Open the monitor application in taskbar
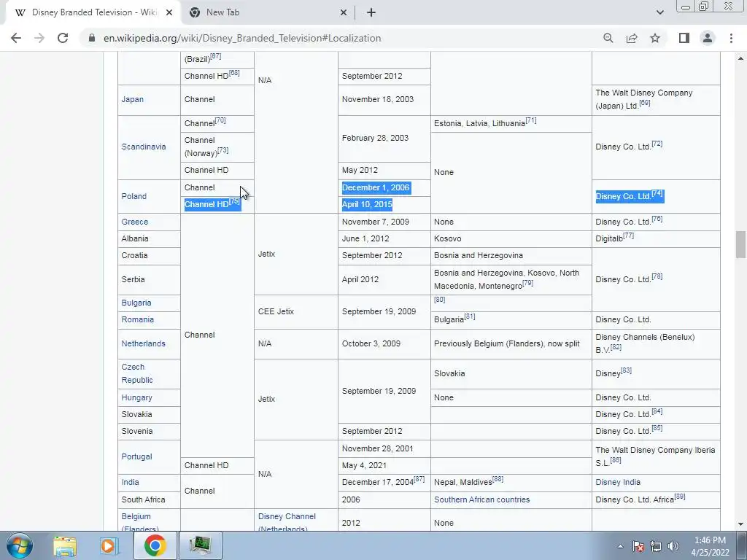747x560 pixels. [200, 545]
